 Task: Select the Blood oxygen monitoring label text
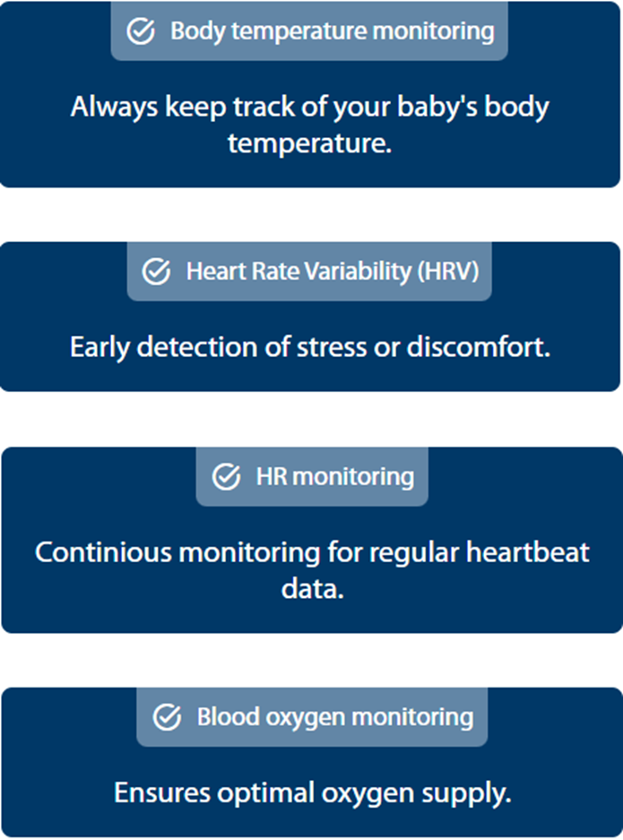click(x=334, y=717)
